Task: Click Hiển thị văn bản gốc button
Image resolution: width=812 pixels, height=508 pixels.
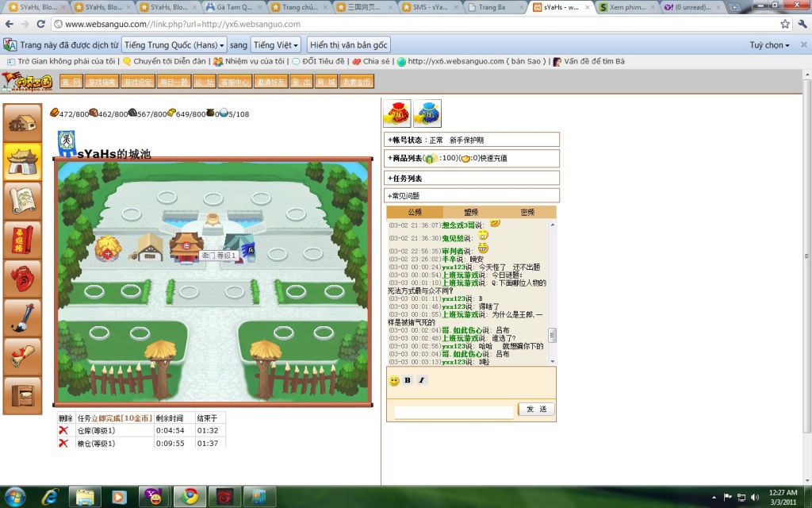Action: [349, 45]
